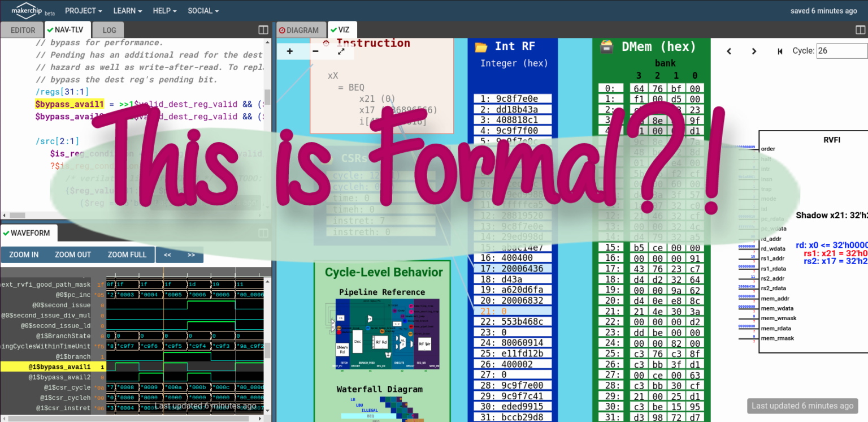
Task: Switch to the LOG tab
Action: click(109, 30)
